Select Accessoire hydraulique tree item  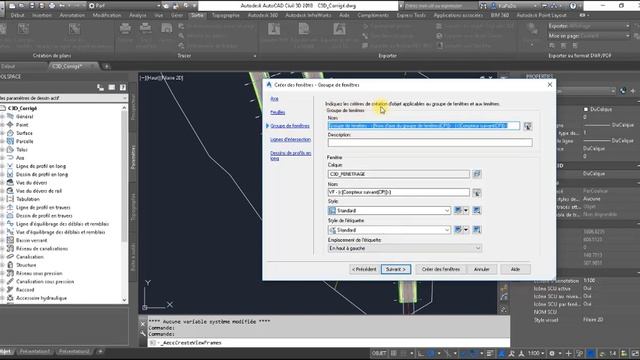click(x=41, y=298)
